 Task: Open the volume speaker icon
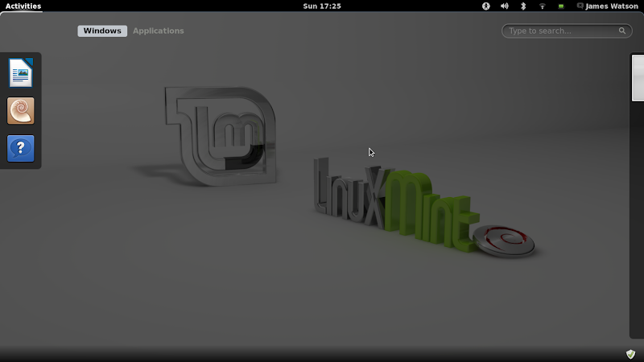click(x=505, y=6)
